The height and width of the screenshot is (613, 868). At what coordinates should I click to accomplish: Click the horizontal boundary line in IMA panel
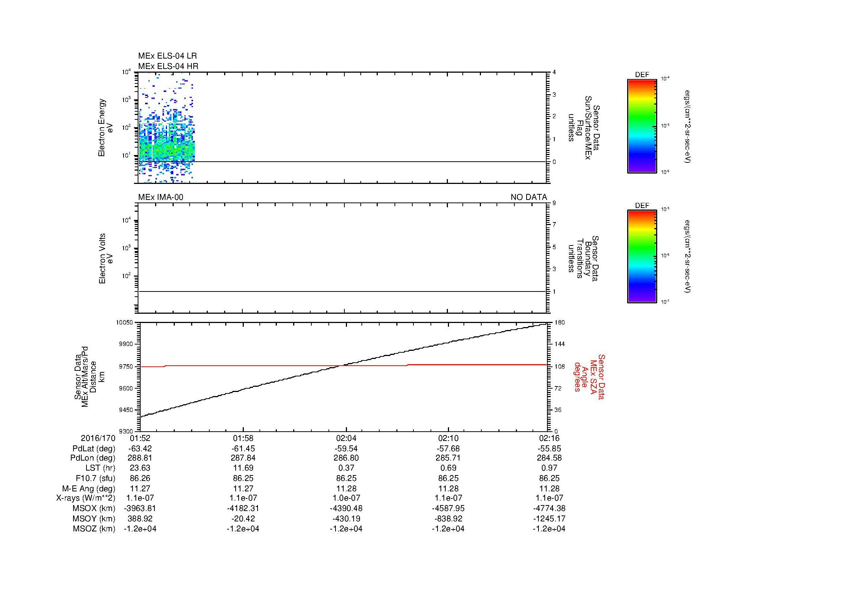coord(342,291)
